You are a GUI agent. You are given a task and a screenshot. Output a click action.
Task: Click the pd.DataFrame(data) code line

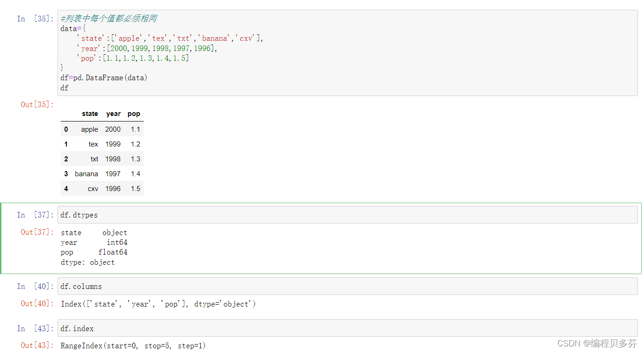(104, 77)
